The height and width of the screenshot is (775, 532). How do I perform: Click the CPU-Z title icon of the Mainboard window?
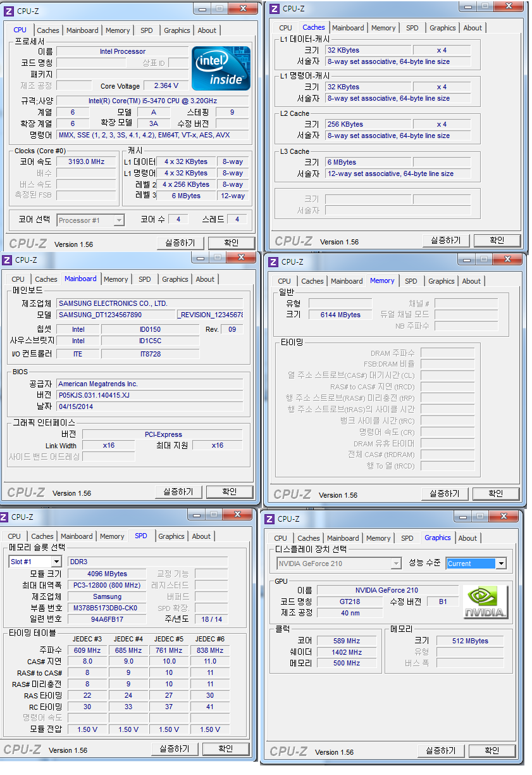[7, 260]
